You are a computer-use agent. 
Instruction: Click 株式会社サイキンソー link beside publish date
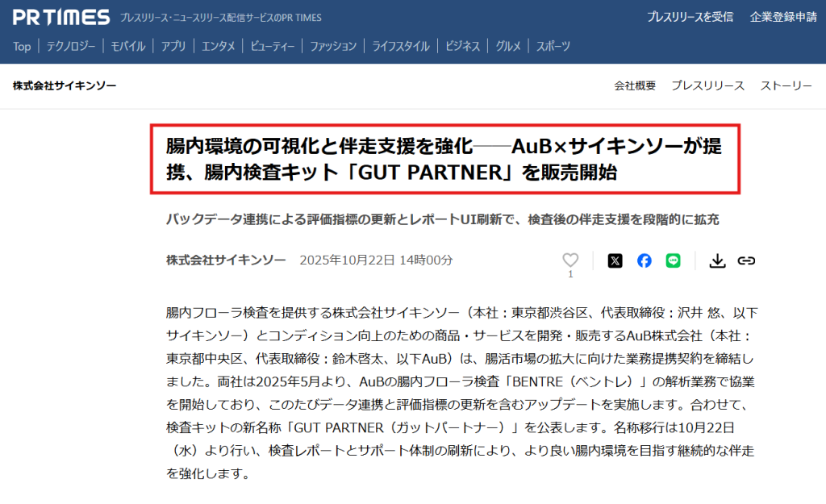(226, 260)
